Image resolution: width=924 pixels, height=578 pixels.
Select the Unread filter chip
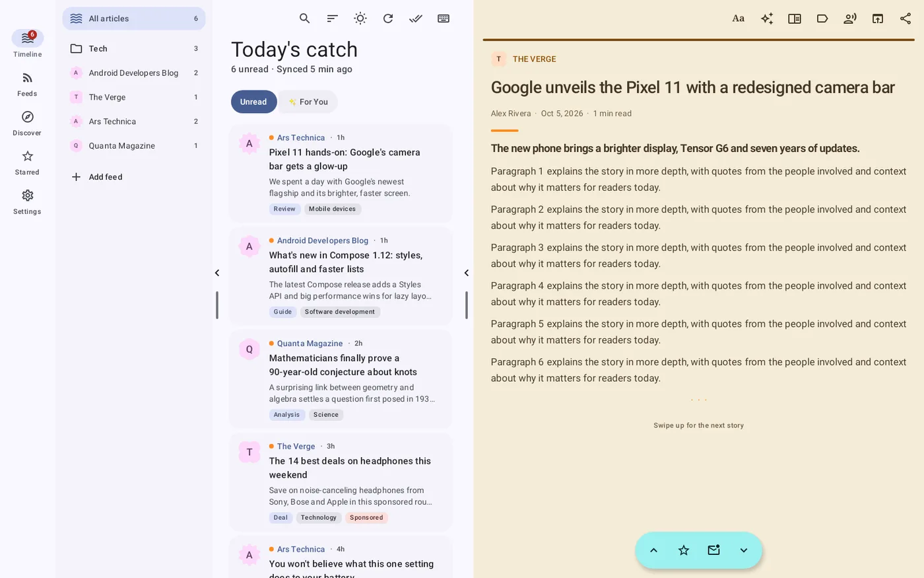(x=253, y=102)
